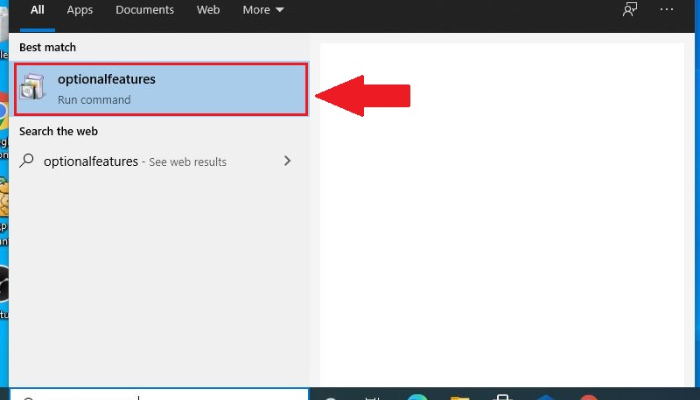This screenshot has width=700, height=400.
Task: Click inside the taskbar search box
Action: pos(160,396)
